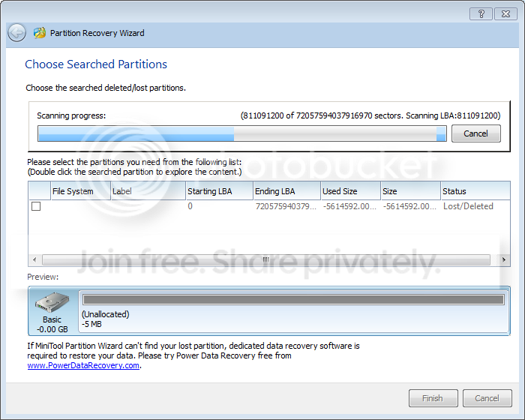Go back with the round arrow button

pyautogui.click(x=16, y=33)
